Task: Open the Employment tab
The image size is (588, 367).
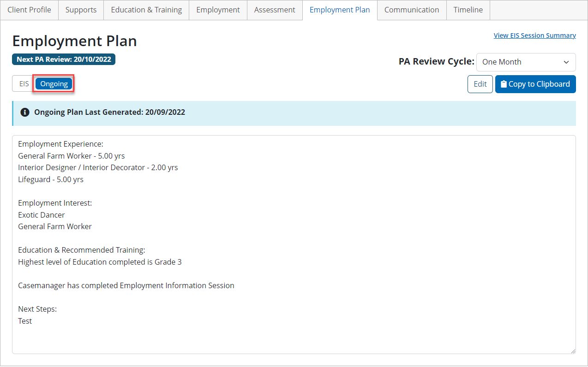Action: [218, 10]
